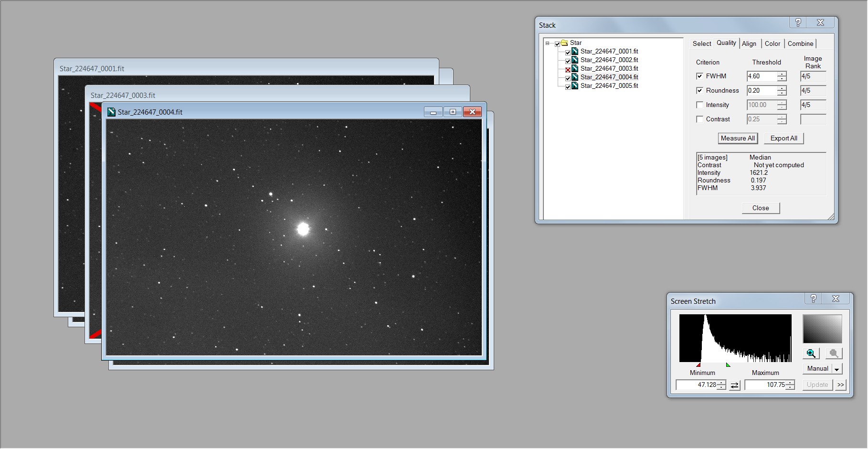Image resolution: width=868 pixels, height=449 pixels.
Task: Activate the Star_224647_0003.fit window title bar
Action: (x=277, y=95)
